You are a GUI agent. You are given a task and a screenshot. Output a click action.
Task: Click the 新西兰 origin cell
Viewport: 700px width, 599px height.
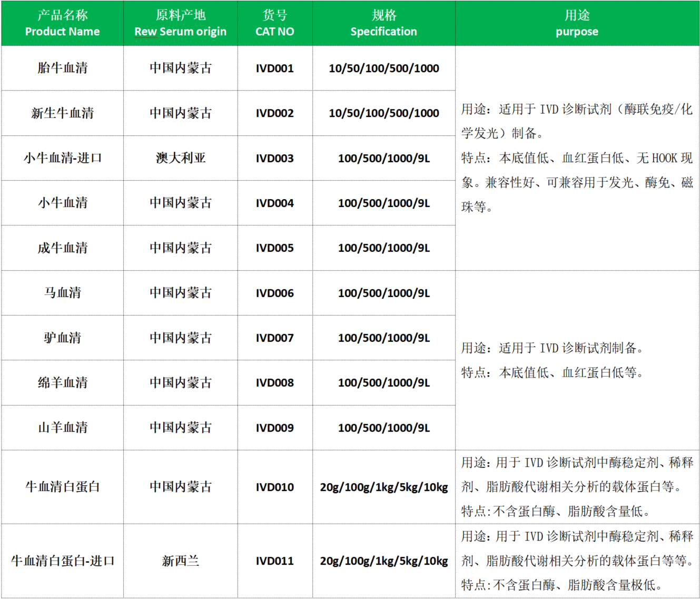click(x=180, y=561)
